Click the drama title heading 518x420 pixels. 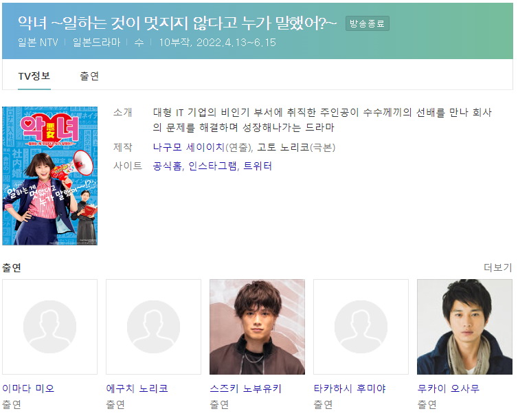click(x=177, y=23)
